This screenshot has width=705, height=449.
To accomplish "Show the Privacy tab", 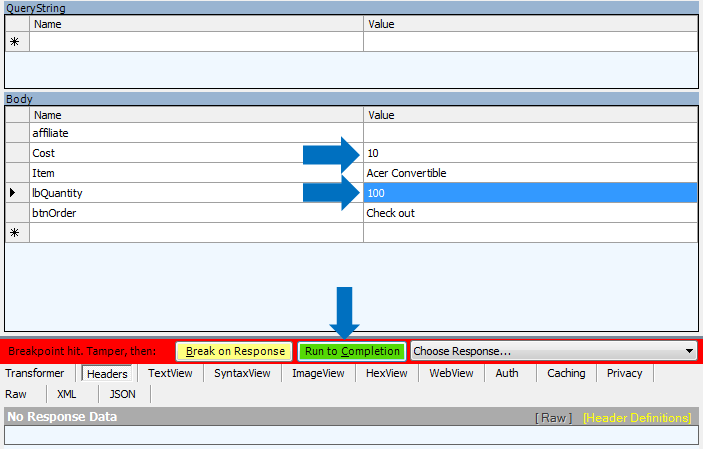I will click(625, 373).
